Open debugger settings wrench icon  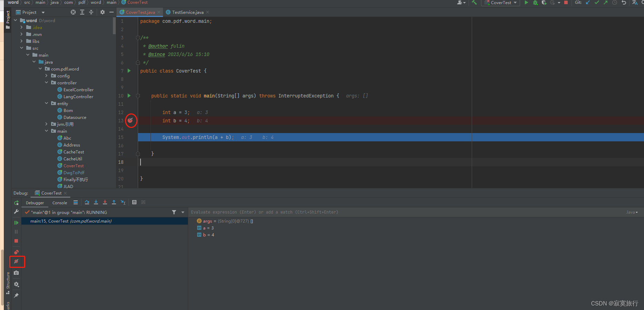click(16, 212)
